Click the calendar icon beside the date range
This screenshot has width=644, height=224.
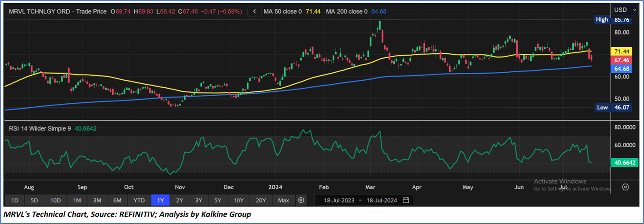[405, 200]
